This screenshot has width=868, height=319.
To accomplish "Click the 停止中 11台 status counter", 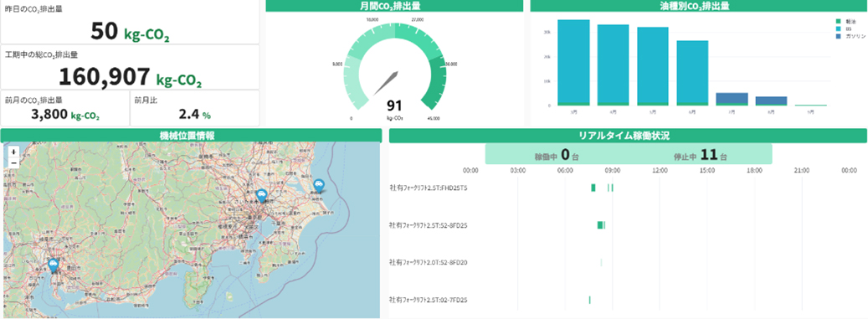I will click(x=701, y=155).
